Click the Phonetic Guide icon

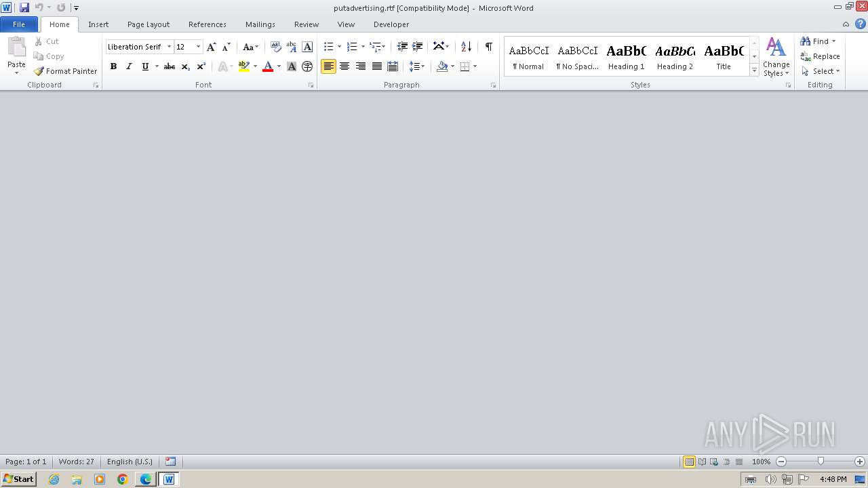point(292,47)
